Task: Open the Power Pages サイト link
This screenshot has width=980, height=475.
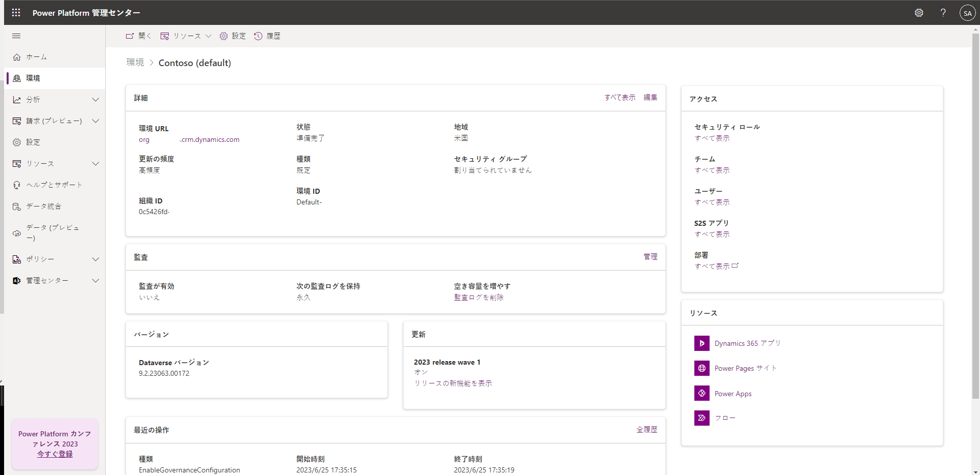Action: click(746, 368)
